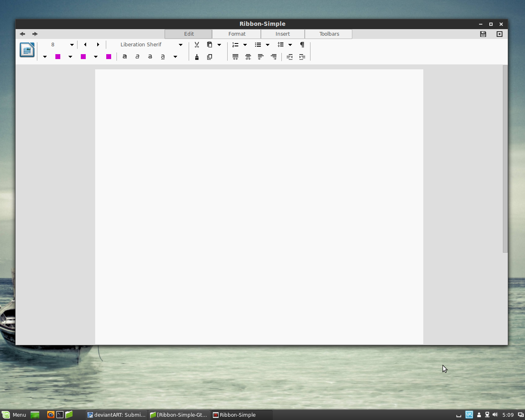The width and height of the screenshot is (525, 420).
Task: Expand the paste options dropdown arrow
Action: [219, 45]
